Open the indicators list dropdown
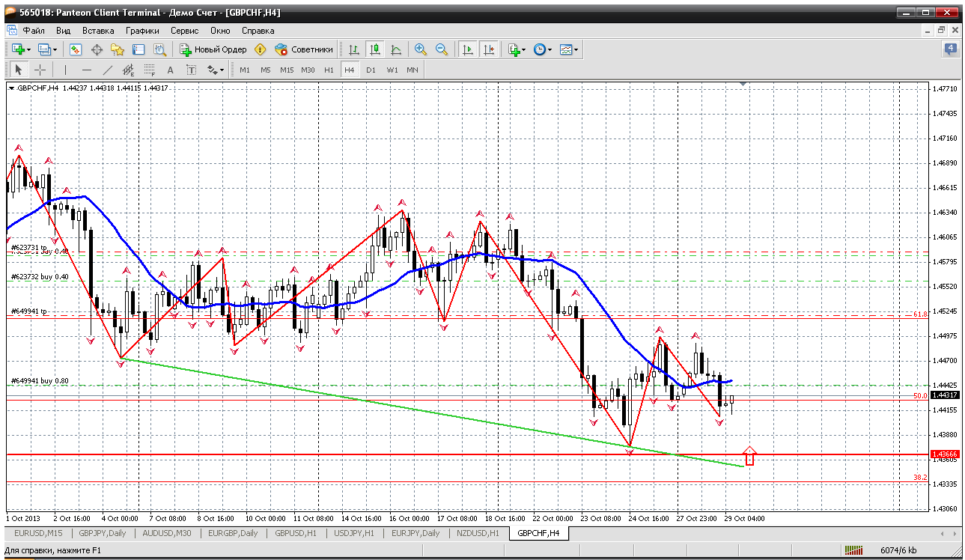 coord(517,49)
